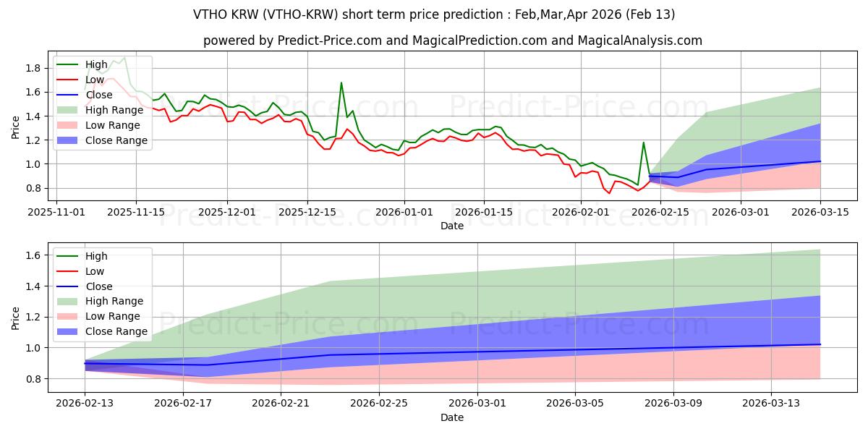
Task: Click the 1.8 price tick on top chart
Action: (x=33, y=68)
